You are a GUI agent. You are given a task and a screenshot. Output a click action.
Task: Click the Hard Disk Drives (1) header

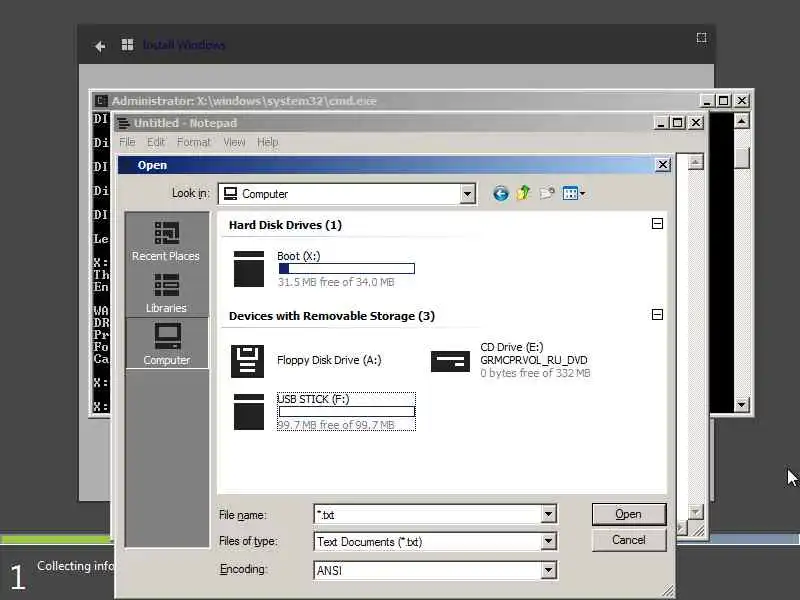pos(285,225)
